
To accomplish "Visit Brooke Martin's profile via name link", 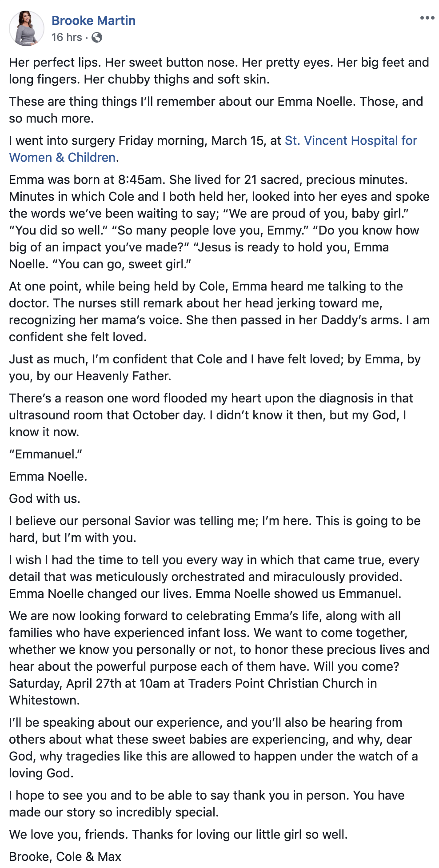I will point(94,20).
